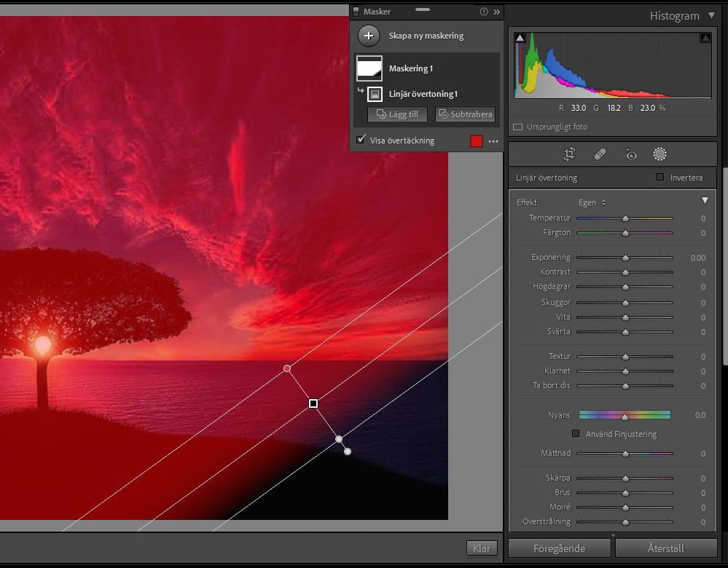Image resolution: width=728 pixels, height=568 pixels.
Task: Enable the Invertera checkbox
Action: (660, 178)
